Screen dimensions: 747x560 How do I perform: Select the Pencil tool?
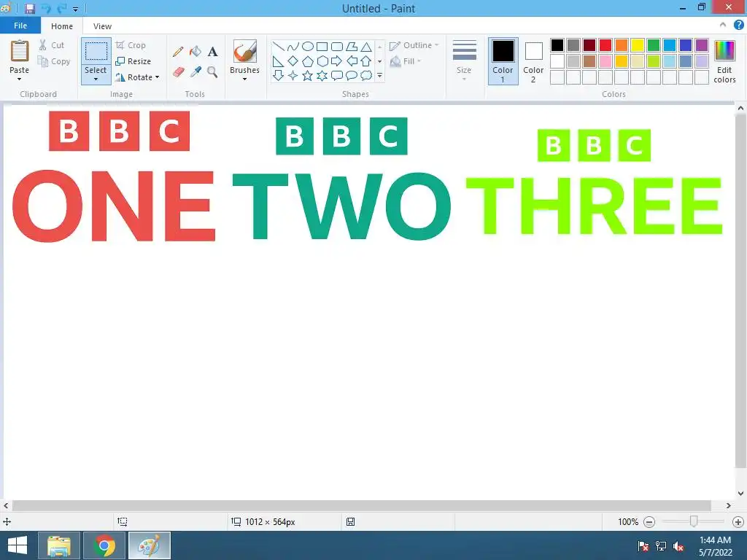coord(178,52)
